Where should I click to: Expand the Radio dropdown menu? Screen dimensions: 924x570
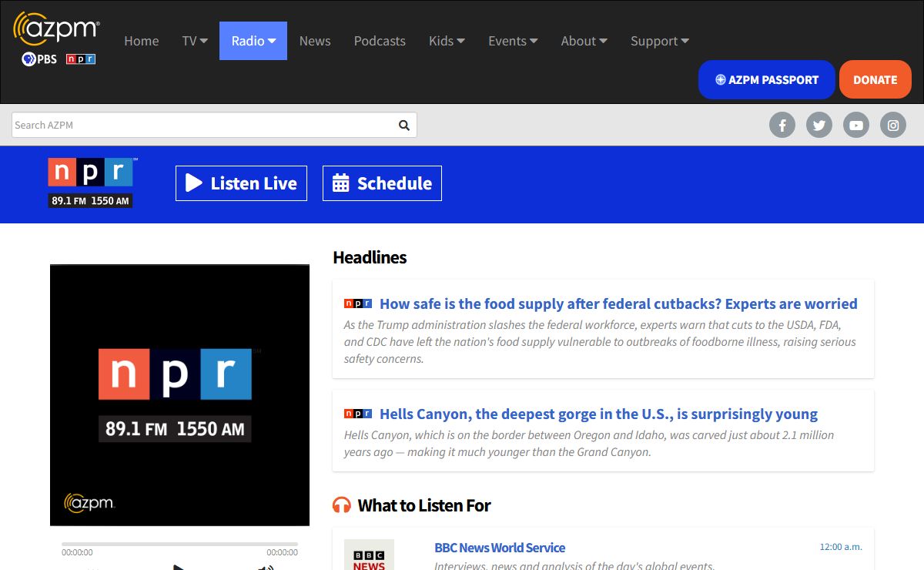253,41
